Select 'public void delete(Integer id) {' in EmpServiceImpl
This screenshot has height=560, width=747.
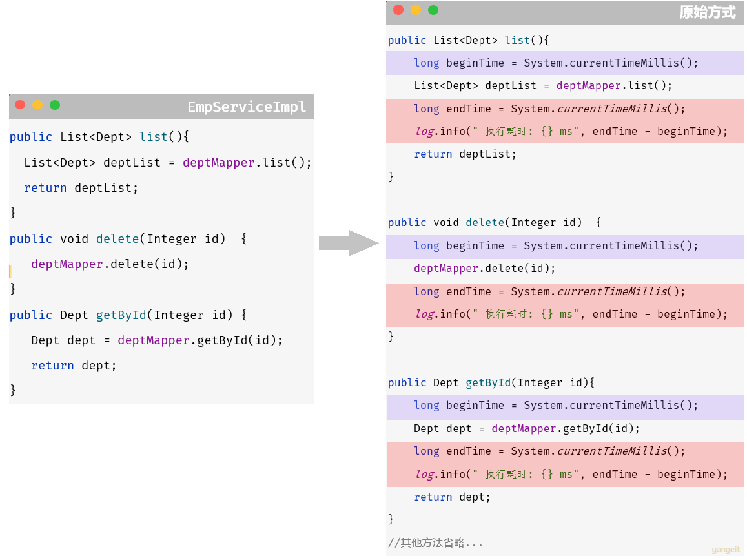pos(128,238)
